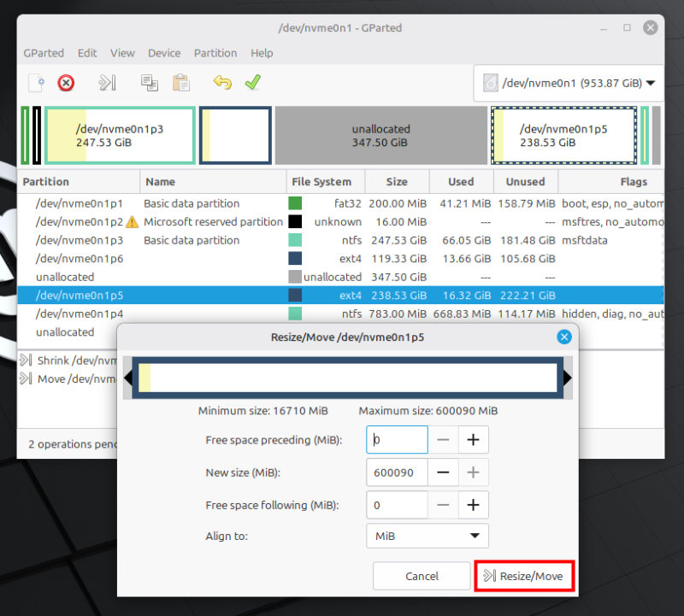
Task: Confirm with the Resize/Move button
Action: pyautogui.click(x=523, y=576)
